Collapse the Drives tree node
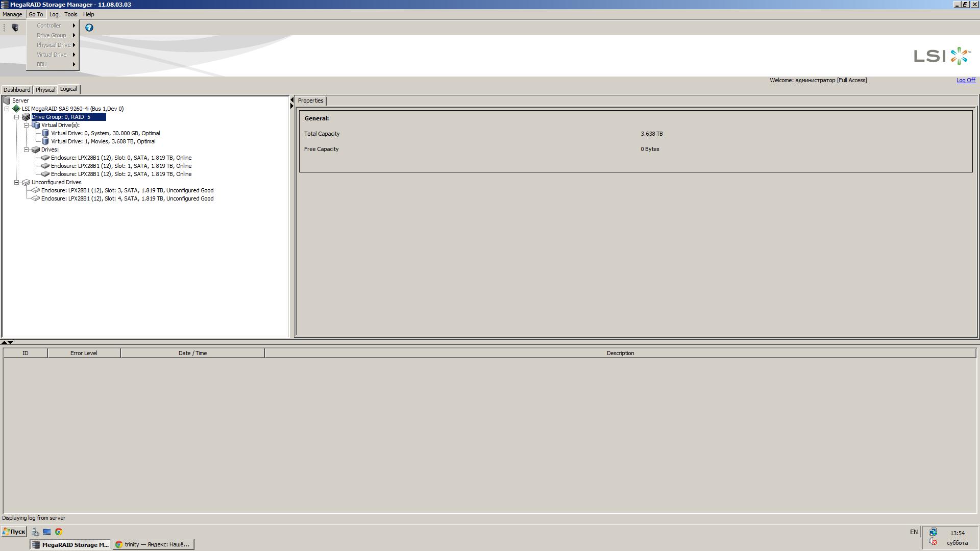Viewport: 980px width, 551px height. [27, 149]
